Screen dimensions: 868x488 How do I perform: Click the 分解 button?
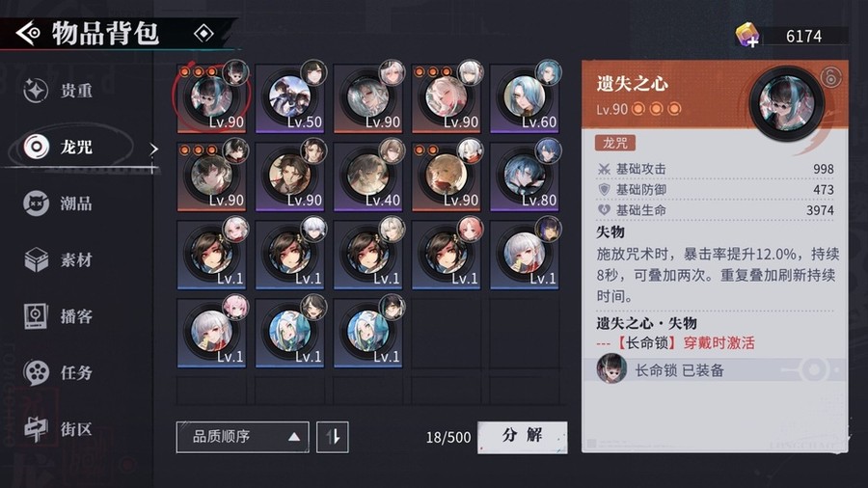[522, 437]
